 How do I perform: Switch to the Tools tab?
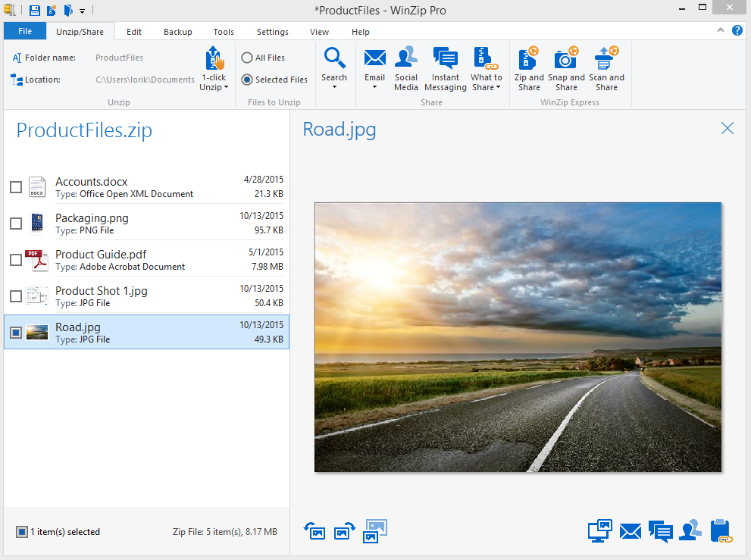(x=224, y=32)
